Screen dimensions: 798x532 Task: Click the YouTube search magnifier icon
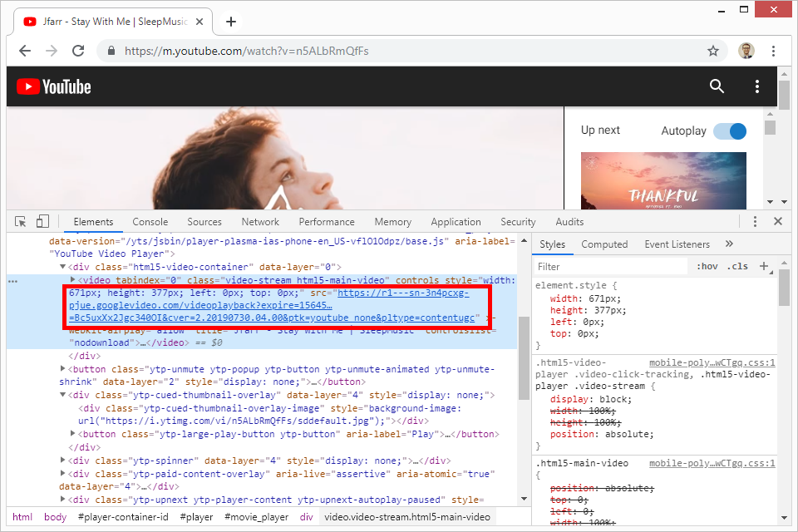[x=717, y=86]
